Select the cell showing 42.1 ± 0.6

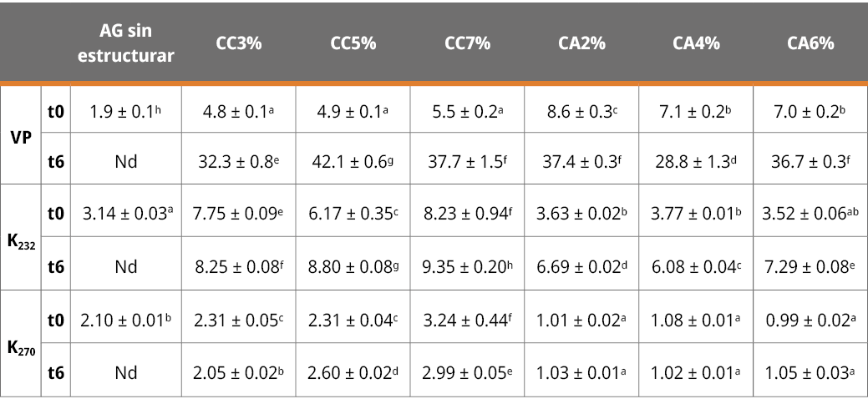(353, 162)
